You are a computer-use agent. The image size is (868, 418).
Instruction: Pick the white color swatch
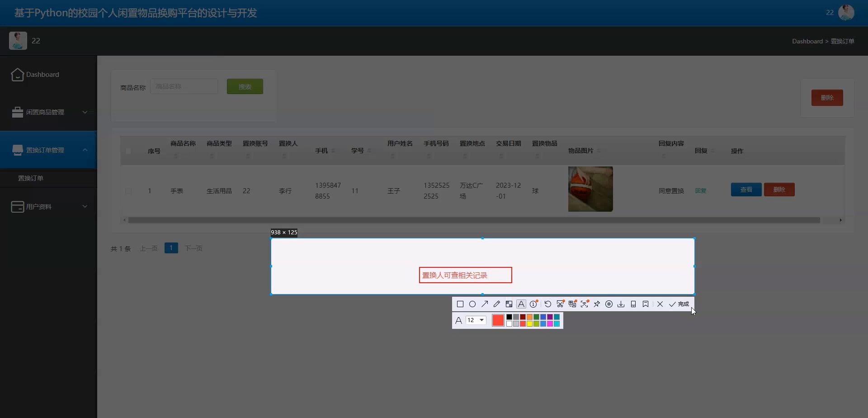509,323
